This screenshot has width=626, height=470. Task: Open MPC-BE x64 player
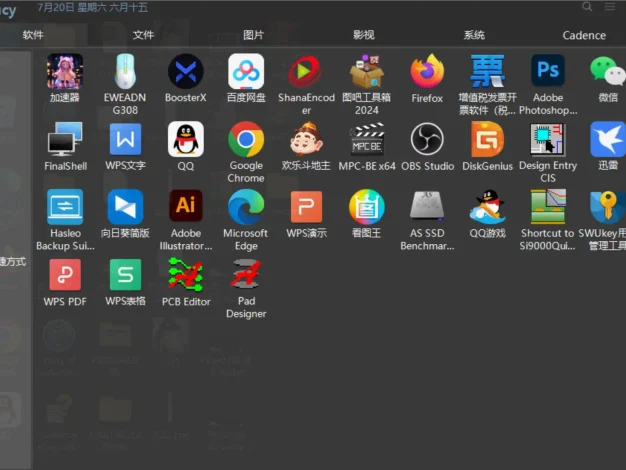tap(366, 139)
